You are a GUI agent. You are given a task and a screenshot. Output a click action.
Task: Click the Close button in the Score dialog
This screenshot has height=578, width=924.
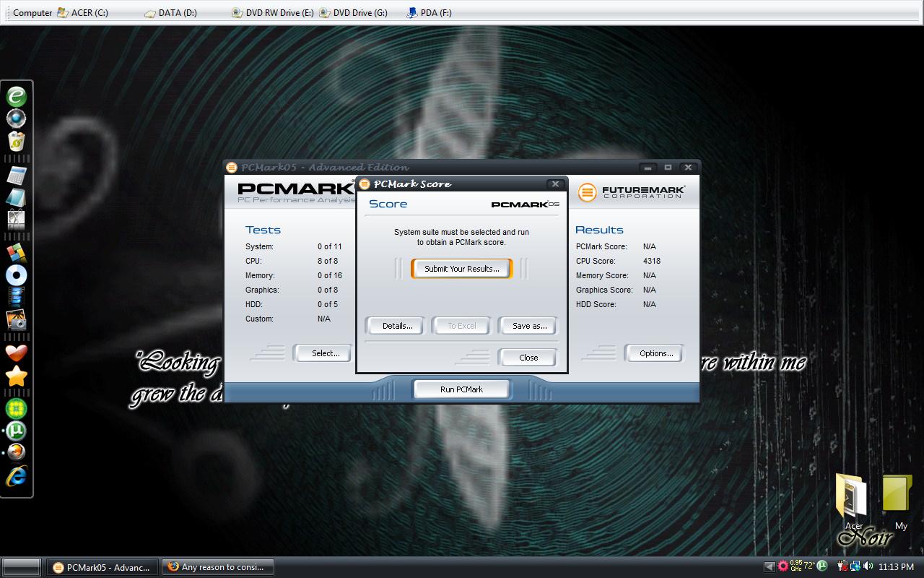click(x=528, y=358)
